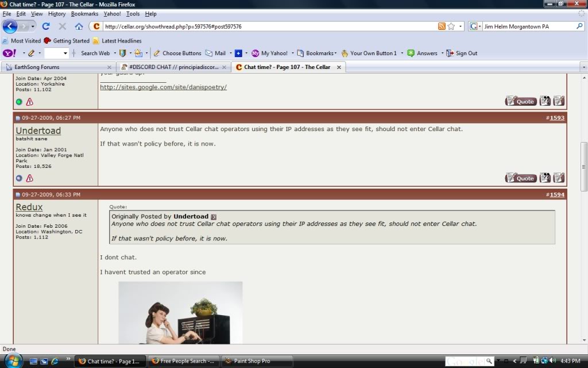Image resolution: width=588 pixels, height=368 pixels.
Task: Open Most Visited bookmarks folder
Action: [x=21, y=41]
